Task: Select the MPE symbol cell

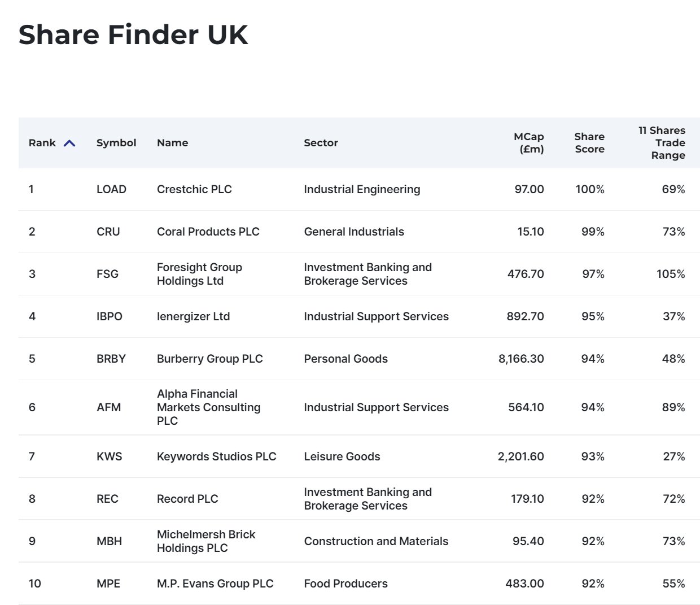Action: [x=108, y=584]
